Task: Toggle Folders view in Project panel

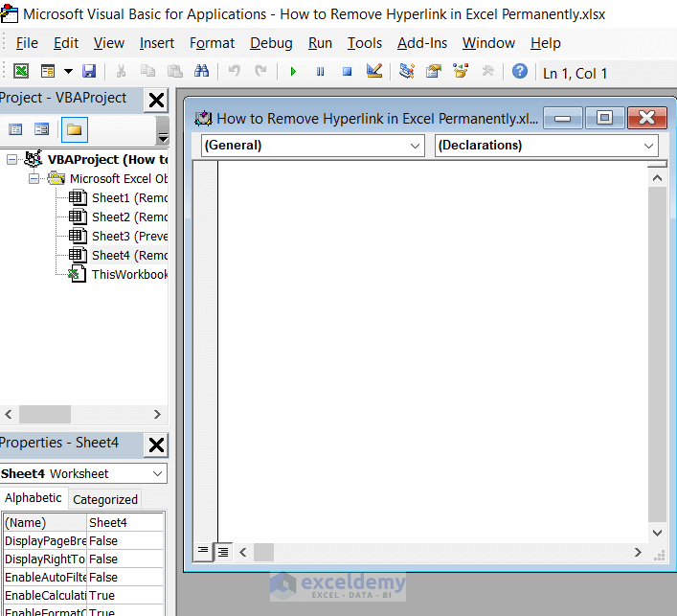Action: click(x=75, y=129)
